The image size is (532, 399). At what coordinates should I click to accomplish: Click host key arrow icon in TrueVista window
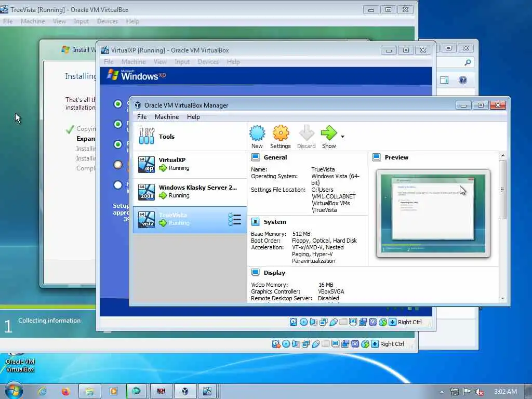coord(375,344)
